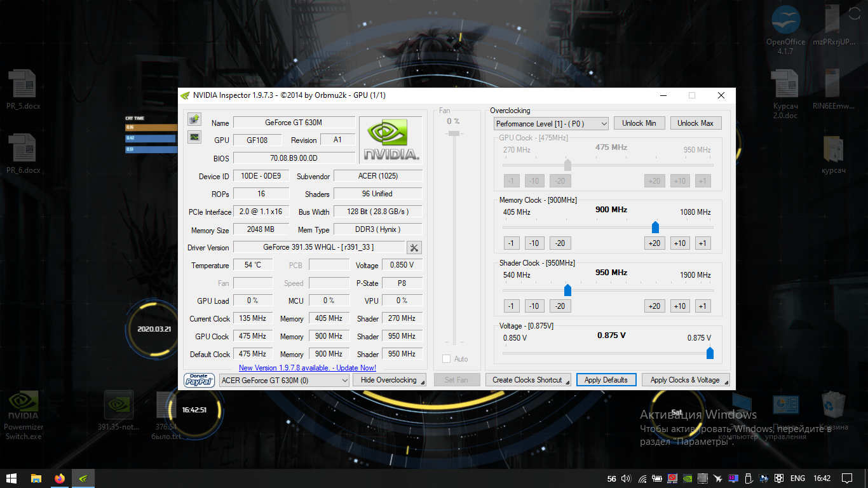Click the Mem Type value DDR3 ( Hynix )

[x=378, y=229]
